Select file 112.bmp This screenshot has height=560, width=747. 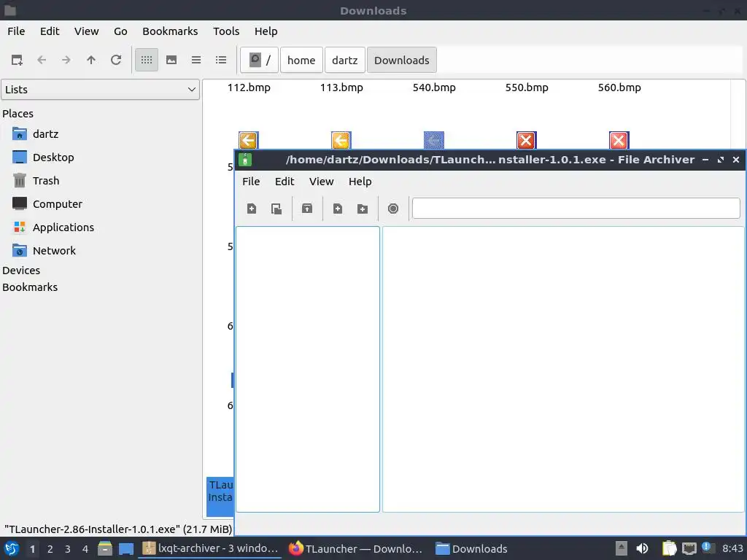[x=249, y=87]
